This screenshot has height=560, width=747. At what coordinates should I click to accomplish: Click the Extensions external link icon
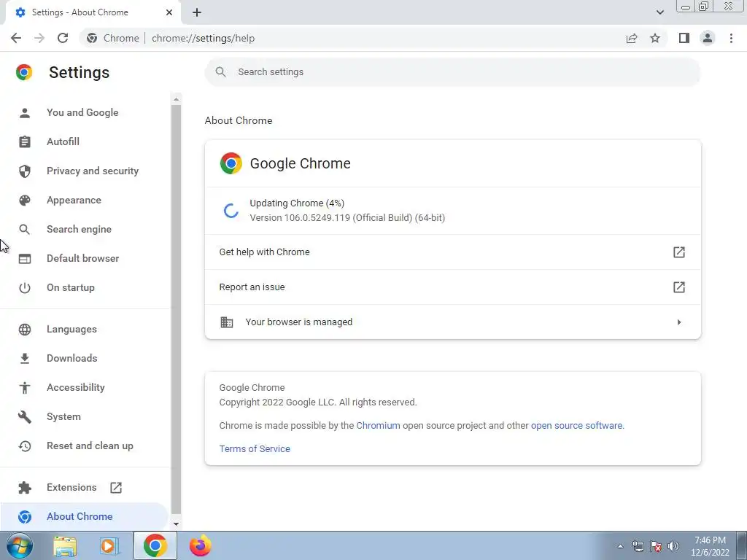116,488
